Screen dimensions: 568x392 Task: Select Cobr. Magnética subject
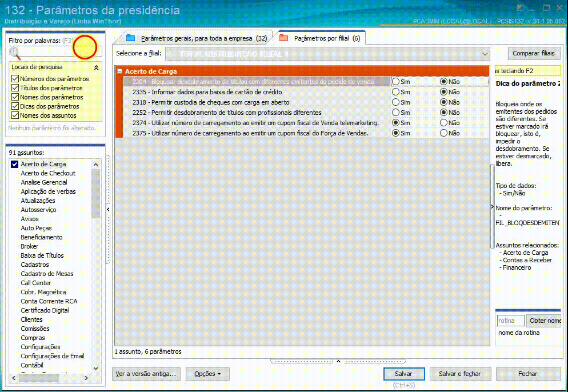(x=43, y=292)
